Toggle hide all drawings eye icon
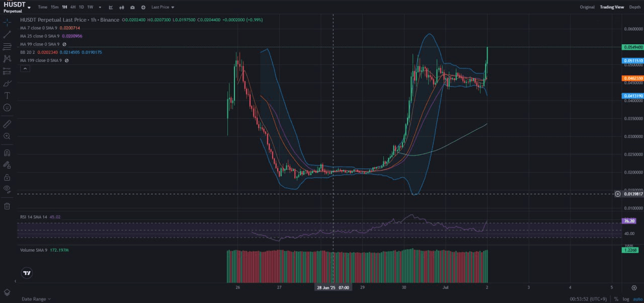This screenshot has height=303, width=644. pyautogui.click(x=7, y=189)
